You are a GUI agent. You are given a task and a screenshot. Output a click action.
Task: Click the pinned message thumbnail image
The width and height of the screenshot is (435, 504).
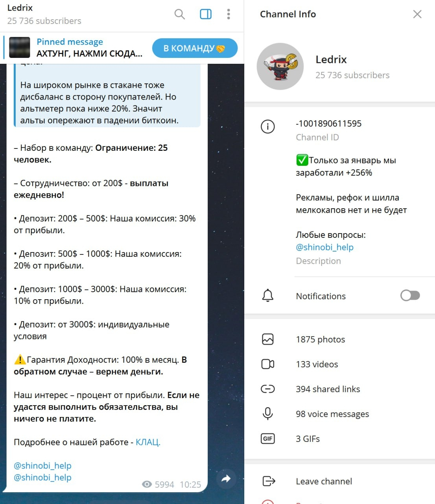[x=20, y=48]
